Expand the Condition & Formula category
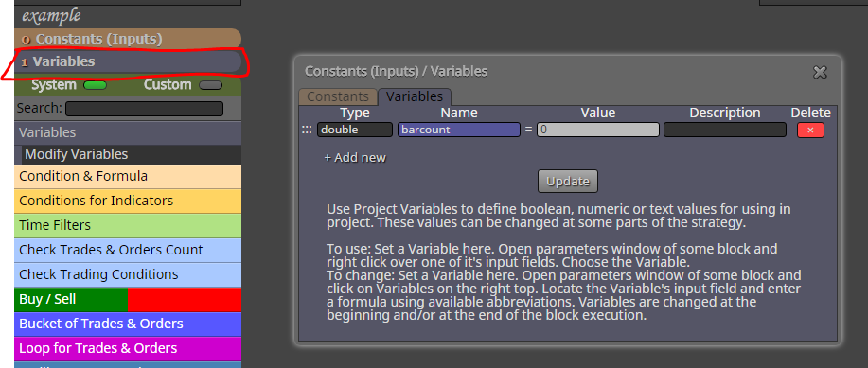868x368 pixels. pyautogui.click(x=128, y=177)
